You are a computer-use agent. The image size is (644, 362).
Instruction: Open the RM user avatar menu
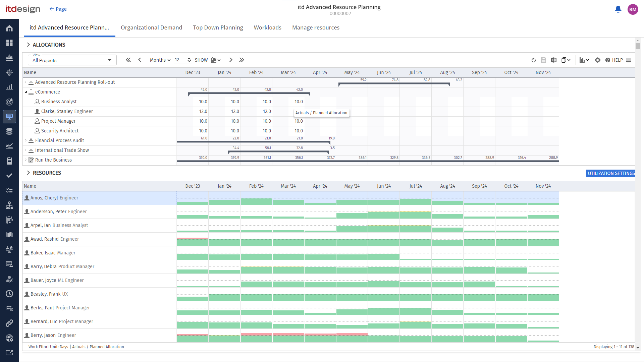(x=633, y=9)
